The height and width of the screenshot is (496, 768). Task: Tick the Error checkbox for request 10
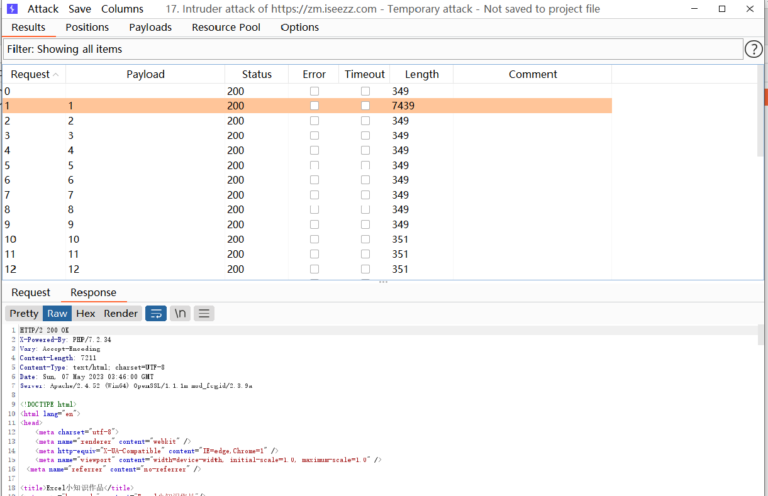click(314, 239)
